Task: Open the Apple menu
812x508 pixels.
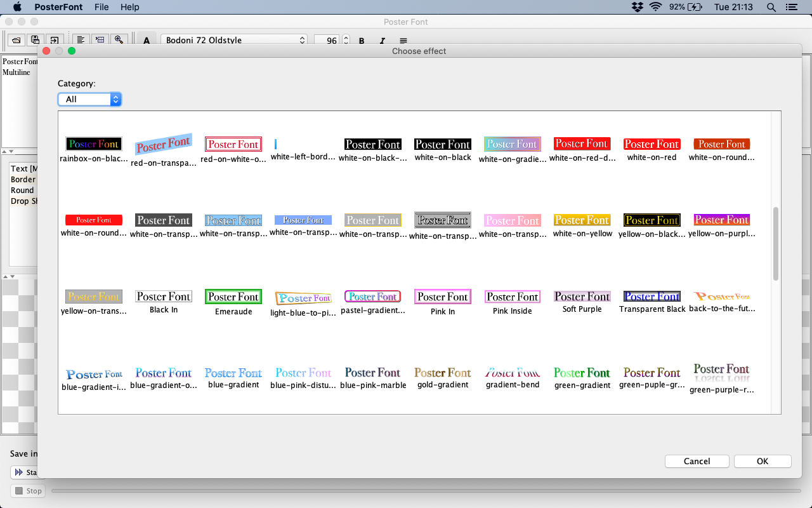Action: [x=17, y=7]
